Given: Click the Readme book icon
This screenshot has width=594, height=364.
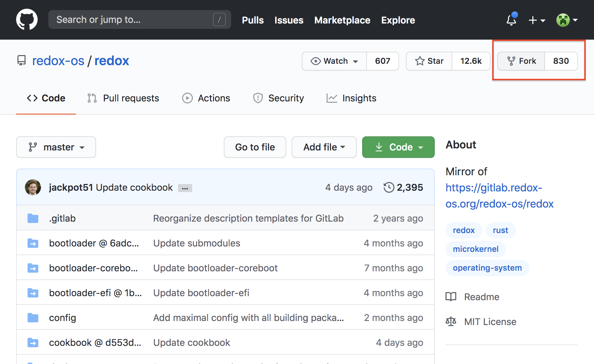Looking at the screenshot, I should tap(451, 297).
